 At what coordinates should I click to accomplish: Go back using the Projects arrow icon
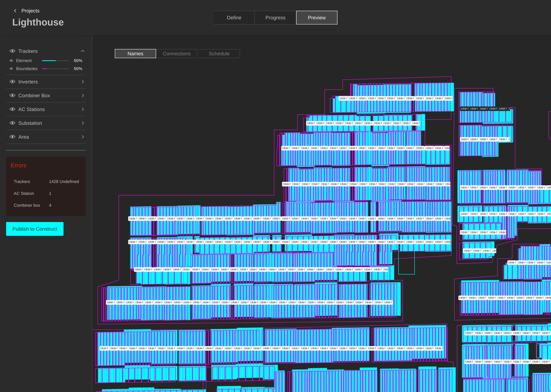(15, 11)
